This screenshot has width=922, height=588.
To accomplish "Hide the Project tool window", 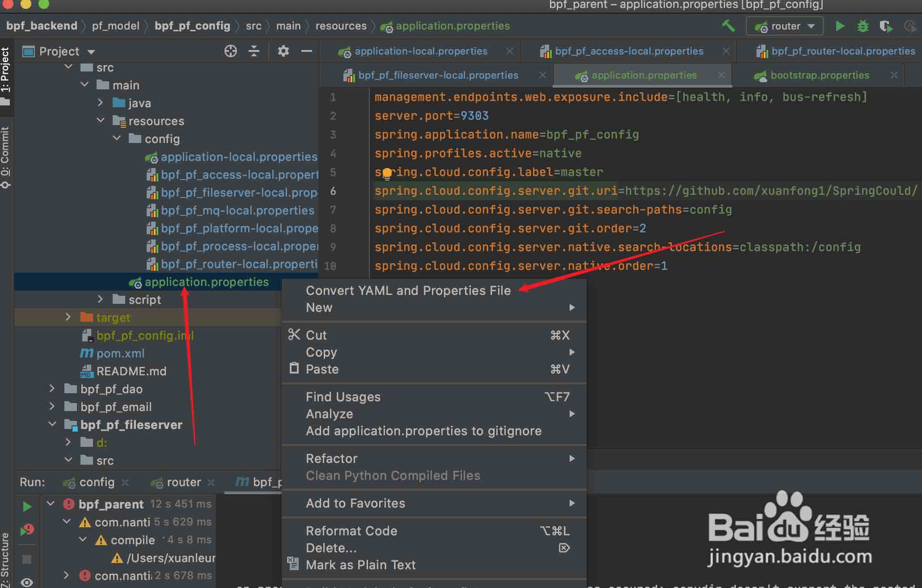I will click(x=306, y=51).
